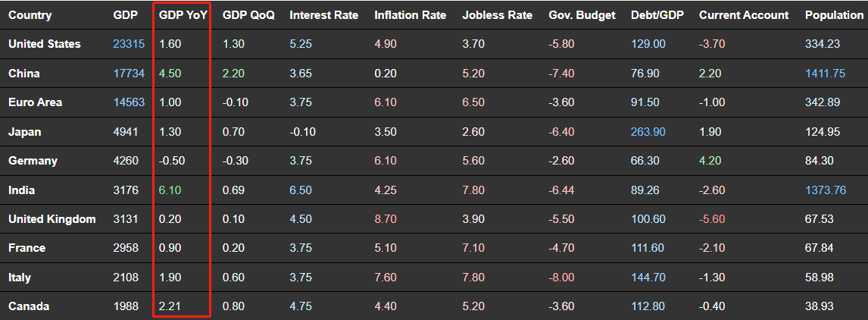
Task: Click the Italy country link
Action: pos(20,278)
